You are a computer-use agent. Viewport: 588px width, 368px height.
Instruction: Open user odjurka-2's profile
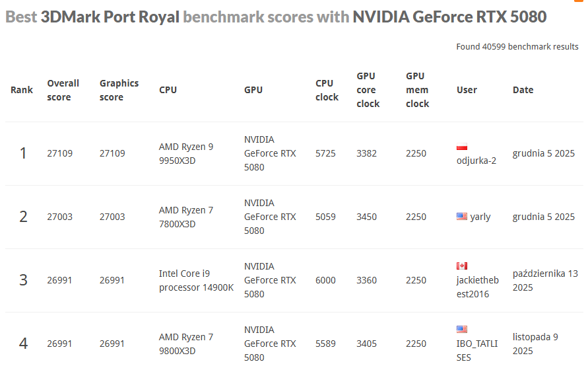pyautogui.click(x=476, y=161)
